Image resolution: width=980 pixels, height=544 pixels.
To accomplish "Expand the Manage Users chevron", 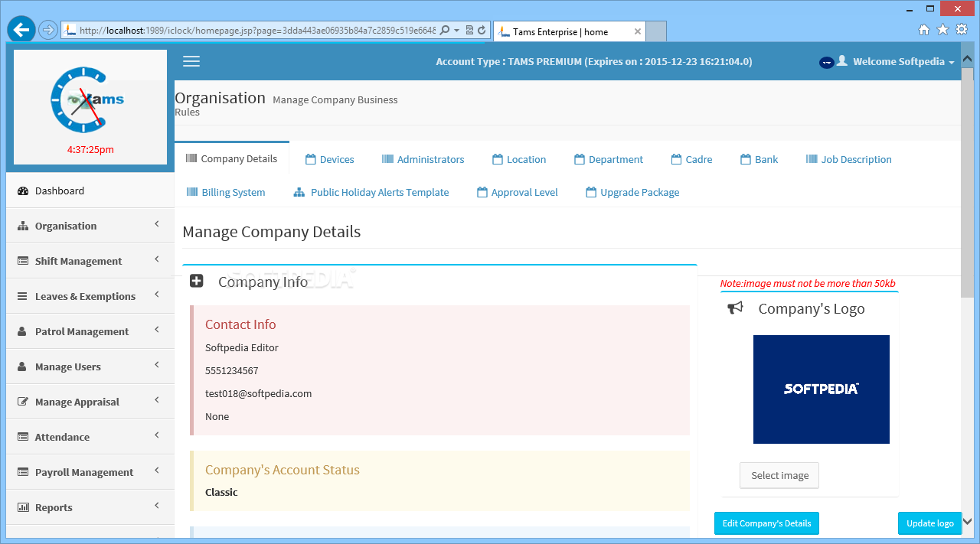I will [x=156, y=365].
